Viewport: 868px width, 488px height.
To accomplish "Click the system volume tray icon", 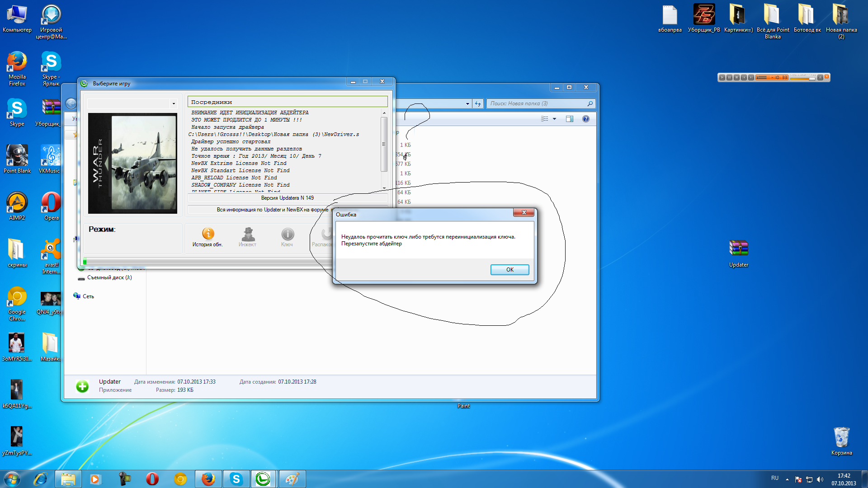I will (x=820, y=479).
